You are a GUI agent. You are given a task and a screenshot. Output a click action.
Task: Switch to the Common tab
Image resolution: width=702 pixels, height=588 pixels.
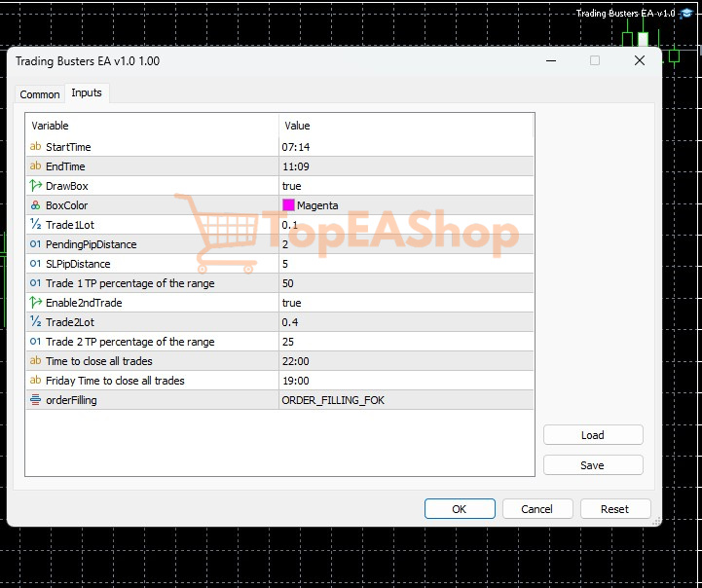40,94
